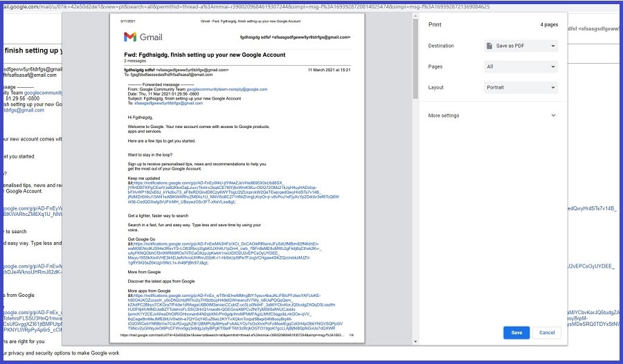Click the preview scrollbar down arrow
Screen dimensions: 623x364
click(x=415, y=341)
